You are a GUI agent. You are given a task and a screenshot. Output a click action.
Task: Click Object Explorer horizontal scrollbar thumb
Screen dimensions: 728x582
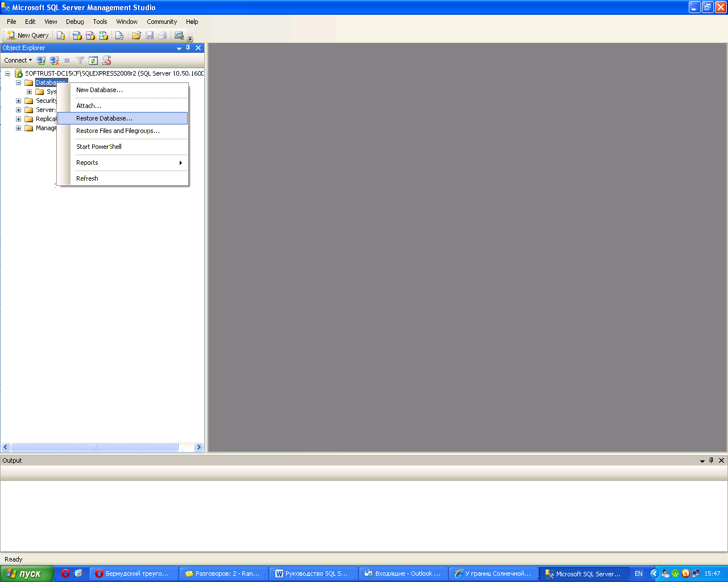[94, 447]
